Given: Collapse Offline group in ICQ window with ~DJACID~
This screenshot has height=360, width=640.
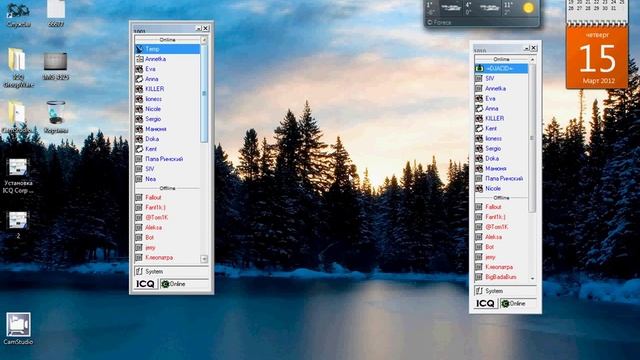Looking at the screenshot, I should point(502,198).
